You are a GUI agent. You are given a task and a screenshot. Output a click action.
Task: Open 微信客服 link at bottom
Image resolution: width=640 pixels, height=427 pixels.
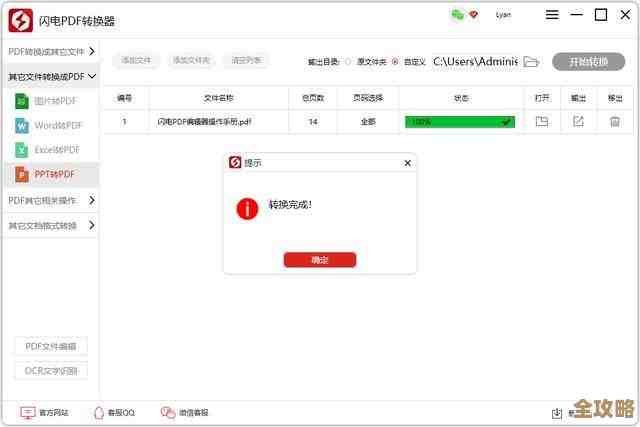point(193,413)
